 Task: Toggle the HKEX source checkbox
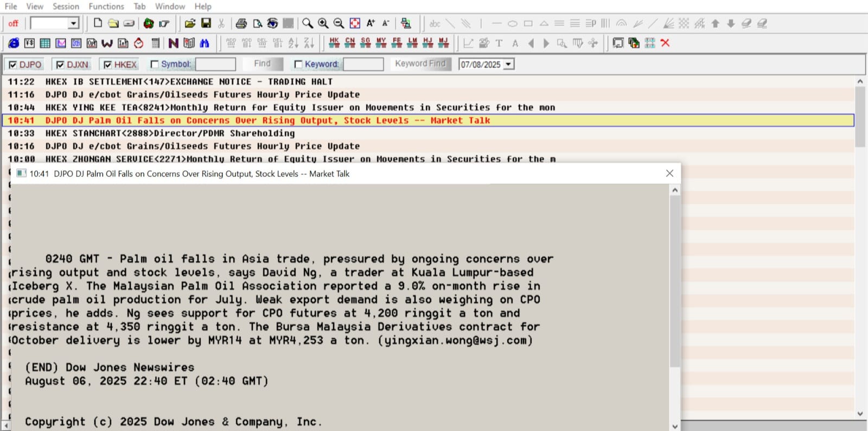click(x=107, y=65)
